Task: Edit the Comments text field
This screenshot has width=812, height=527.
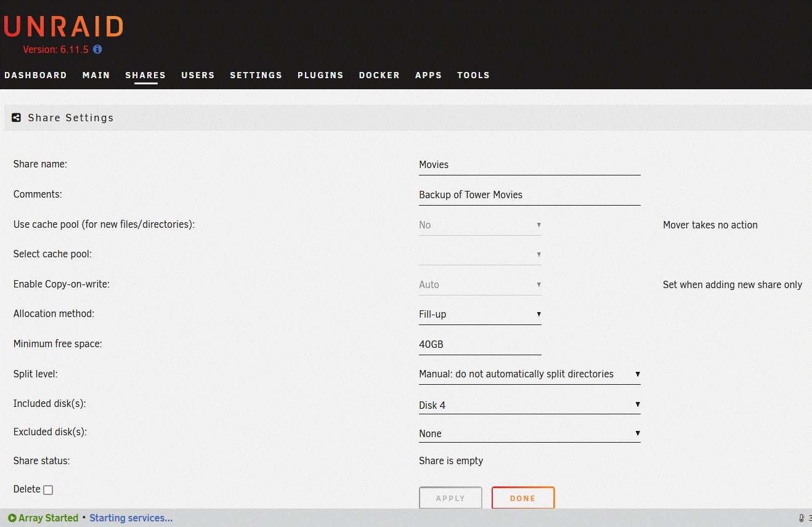Action: (x=530, y=195)
